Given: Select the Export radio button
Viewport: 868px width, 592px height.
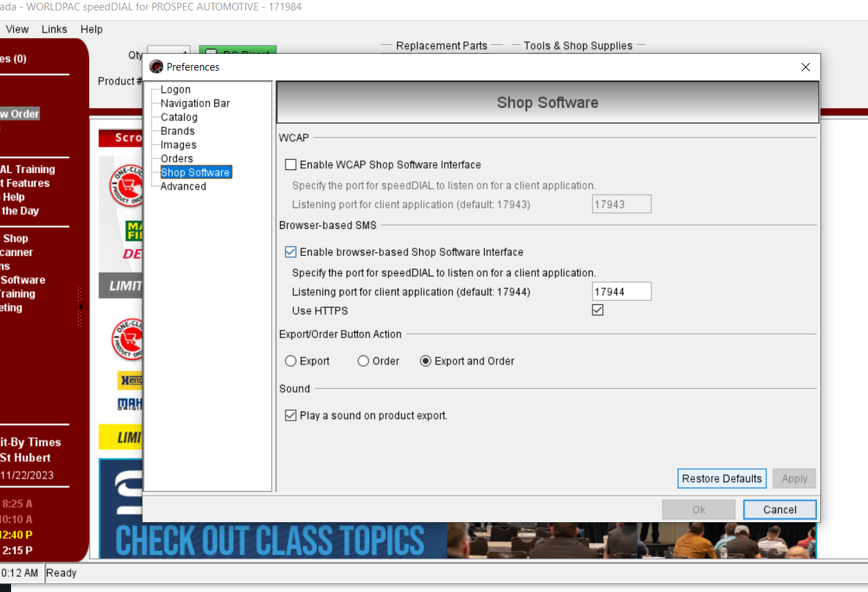Looking at the screenshot, I should pyautogui.click(x=291, y=361).
